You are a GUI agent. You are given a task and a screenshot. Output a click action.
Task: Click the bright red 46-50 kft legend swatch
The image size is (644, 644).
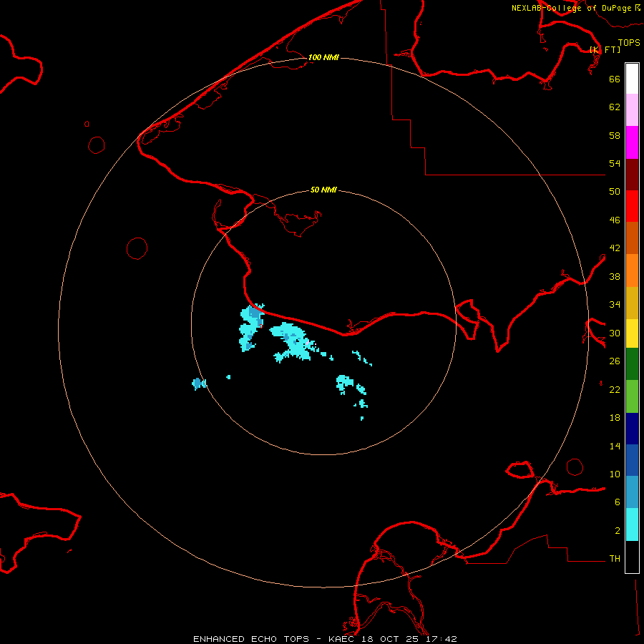(x=632, y=206)
